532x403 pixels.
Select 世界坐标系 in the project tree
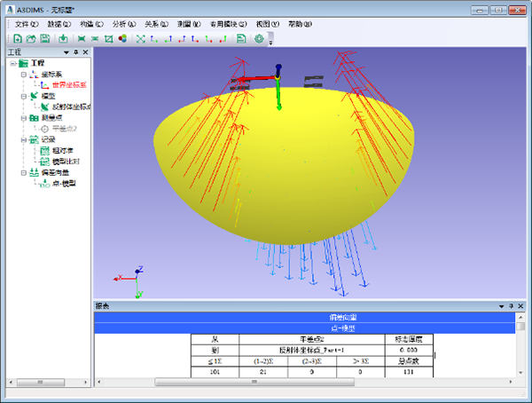69,85
